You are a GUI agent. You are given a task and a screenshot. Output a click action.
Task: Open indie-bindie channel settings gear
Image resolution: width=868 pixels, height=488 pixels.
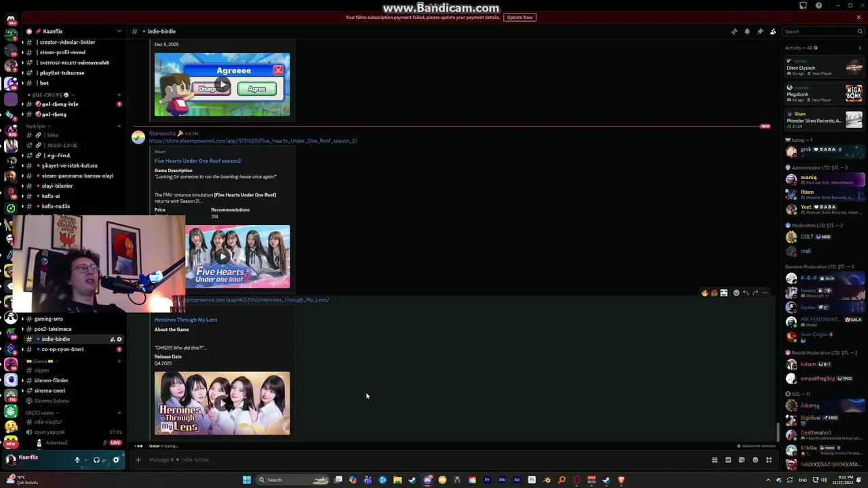119,339
